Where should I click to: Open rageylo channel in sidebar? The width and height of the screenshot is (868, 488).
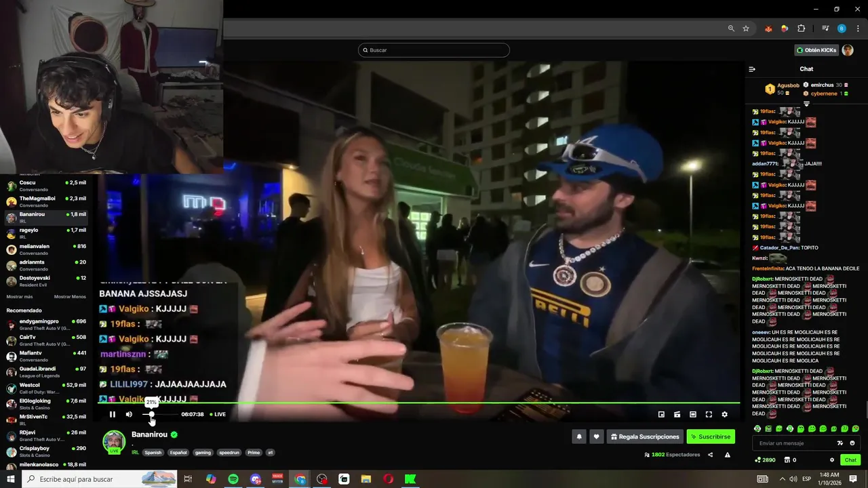(x=46, y=233)
